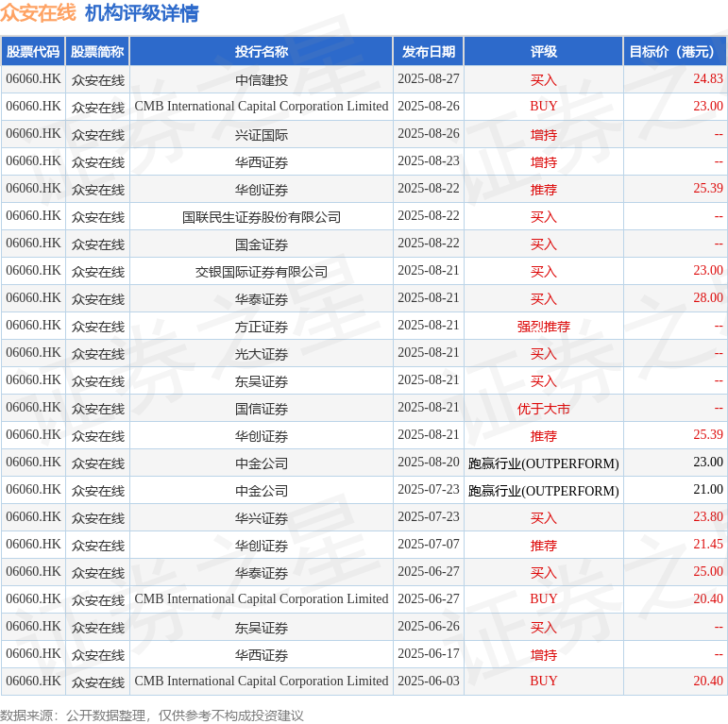Click 华西证券 cell dated 2025-06-17
The image size is (728, 724).
[262, 655]
